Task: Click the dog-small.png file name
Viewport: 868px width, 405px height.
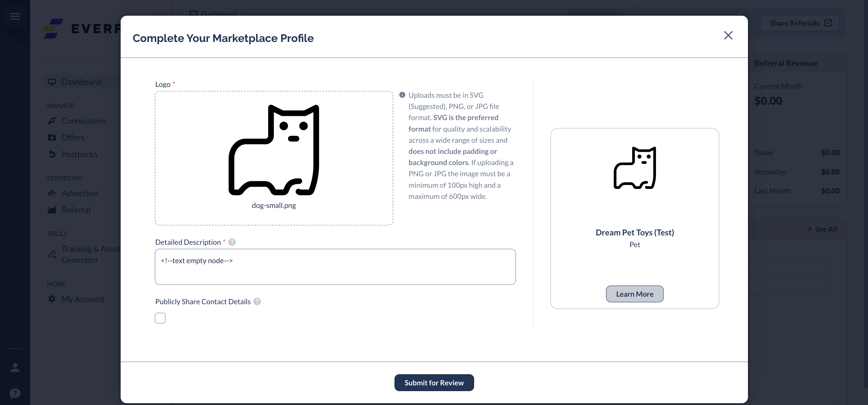Action: 274,205
